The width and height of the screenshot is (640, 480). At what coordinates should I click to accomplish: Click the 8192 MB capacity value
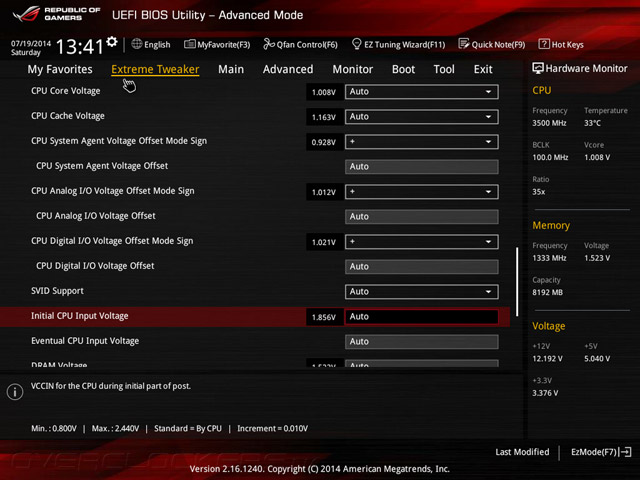[547, 292]
